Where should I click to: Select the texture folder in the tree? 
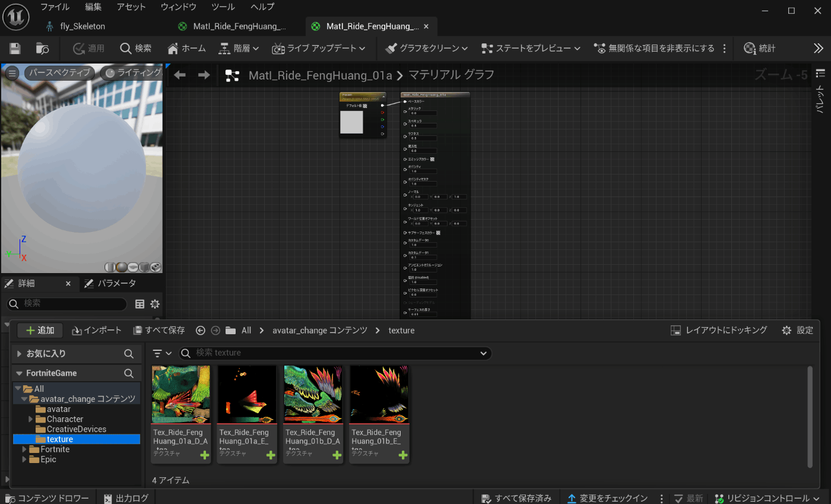(77, 439)
